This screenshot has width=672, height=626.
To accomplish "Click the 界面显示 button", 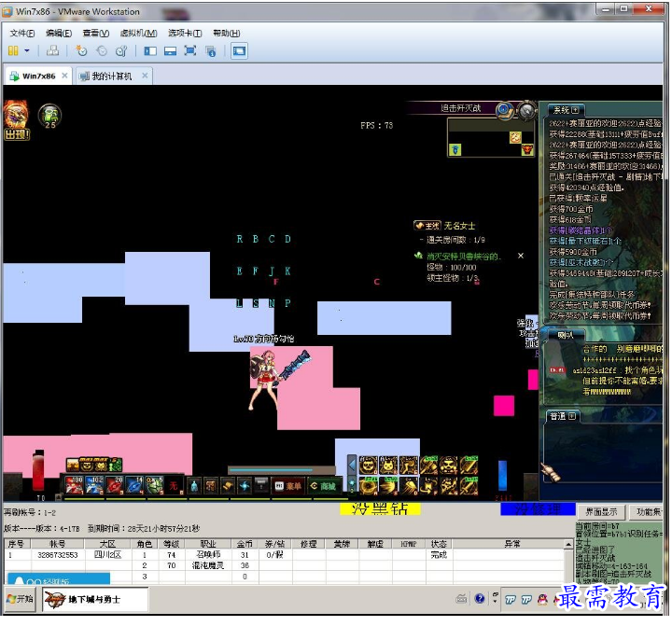I will [601, 511].
